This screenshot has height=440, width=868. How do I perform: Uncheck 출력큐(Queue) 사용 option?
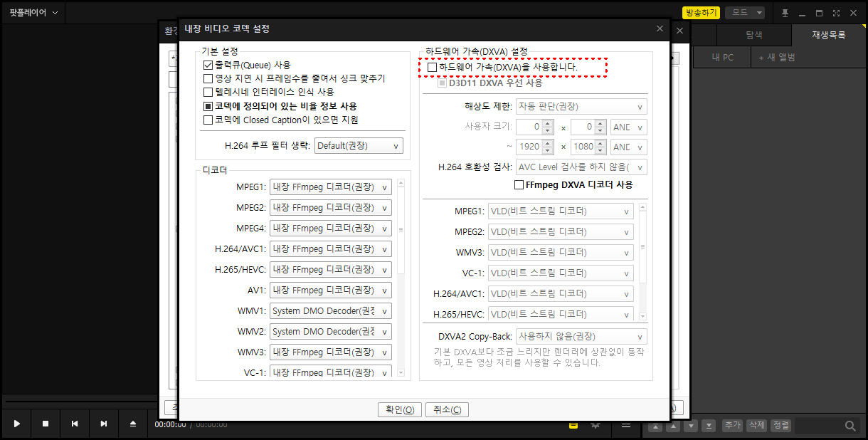coord(208,66)
